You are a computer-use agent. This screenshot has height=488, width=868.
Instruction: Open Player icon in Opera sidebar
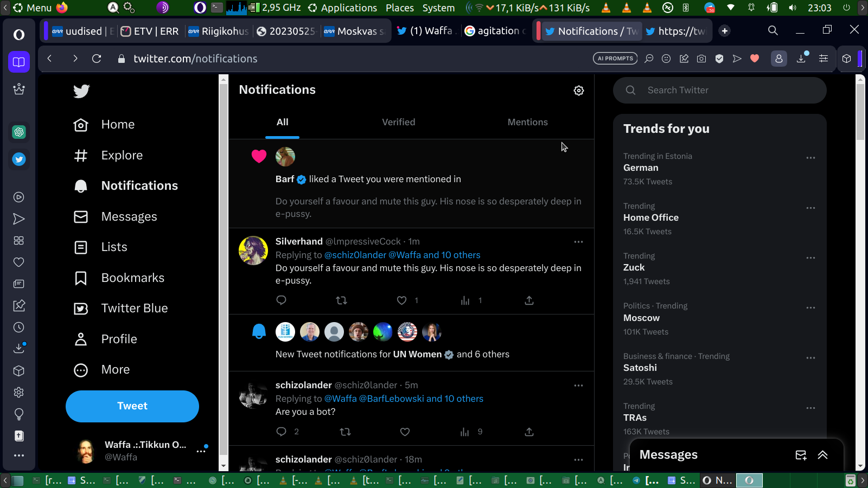coord(19,197)
